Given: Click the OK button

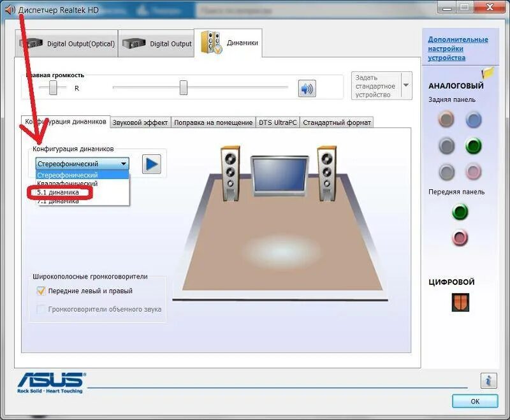Looking at the screenshot, I should [x=475, y=401].
